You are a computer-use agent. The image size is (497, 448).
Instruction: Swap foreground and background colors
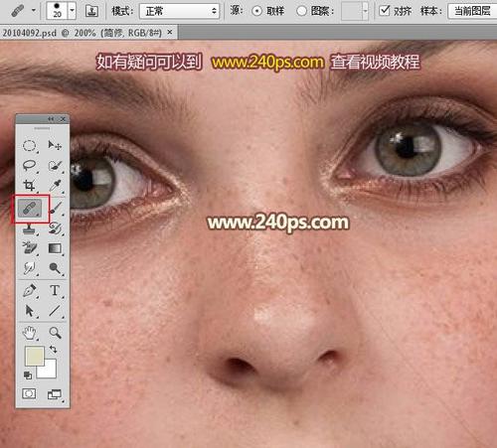click(x=53, y=349)
